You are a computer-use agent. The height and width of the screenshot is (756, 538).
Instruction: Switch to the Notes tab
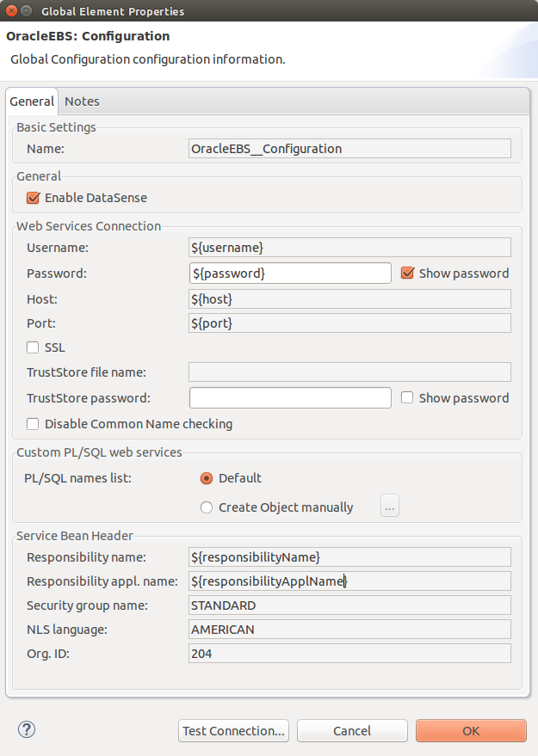tap(82, 101)
